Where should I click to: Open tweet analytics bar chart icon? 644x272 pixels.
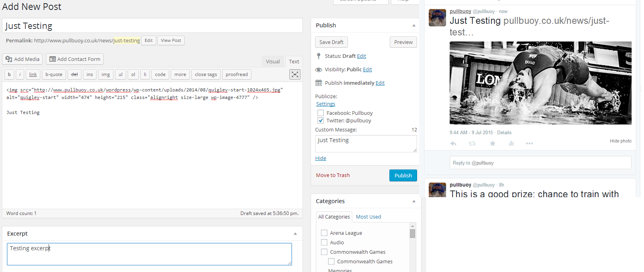(x=511, y=144)
